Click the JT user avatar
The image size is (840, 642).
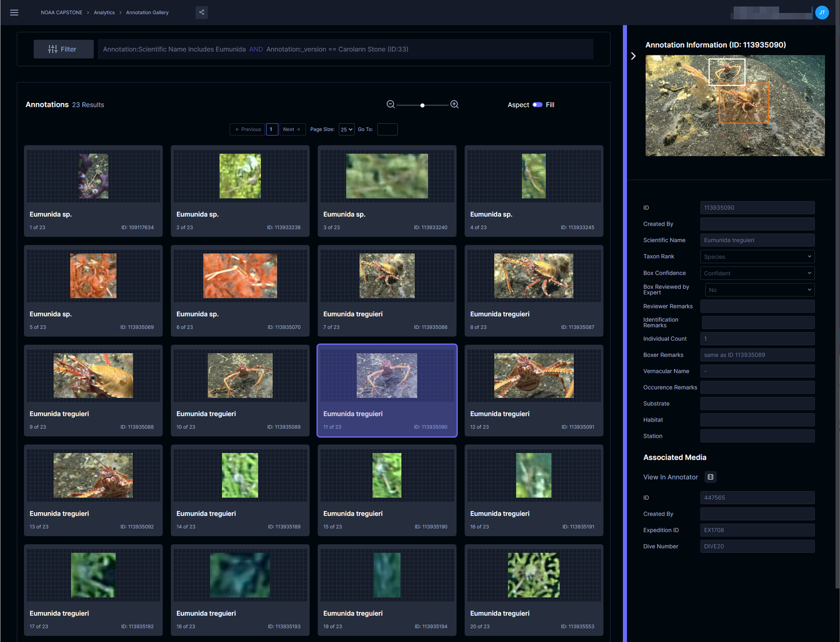coord(822,12)
